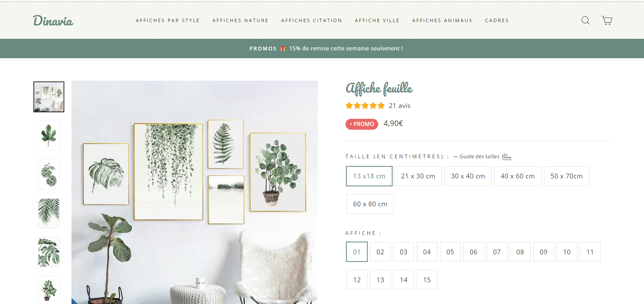The width and height of the screenshot is (644, 304).
Task: Click the gift icon in promo banner
Action: click(283, 49)
